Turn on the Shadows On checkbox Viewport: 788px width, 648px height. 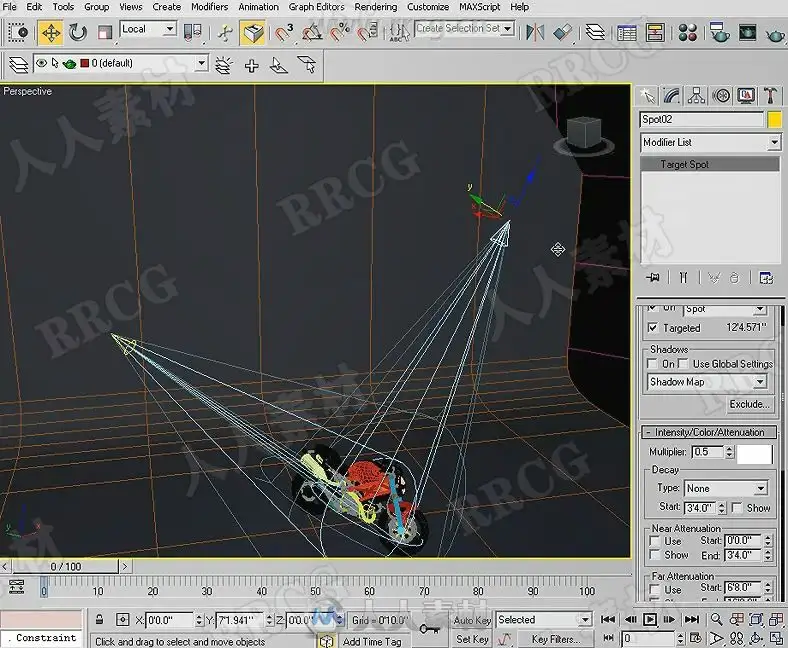click(653, 364)
